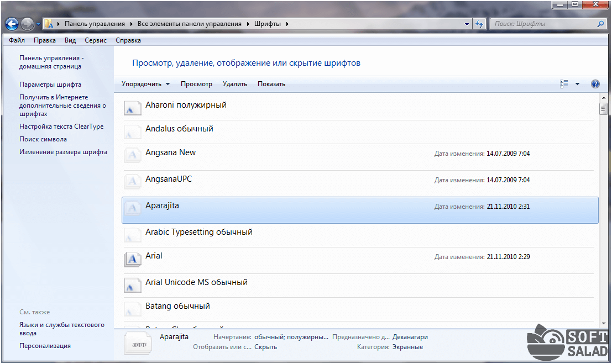Select the Batang обычный font entry
This screenshot has height=364, width=612.
tap(177, 306)
